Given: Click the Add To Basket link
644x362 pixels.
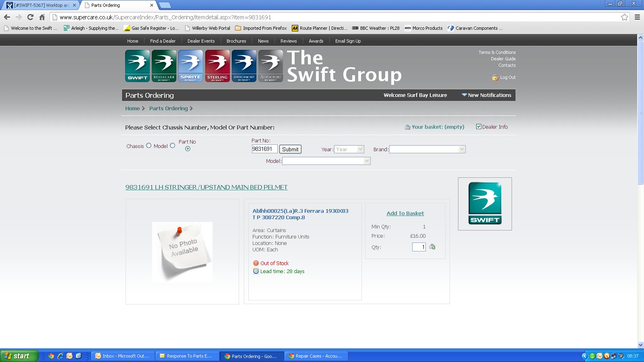Looking at the screenshot, I should tap(405, 214).
